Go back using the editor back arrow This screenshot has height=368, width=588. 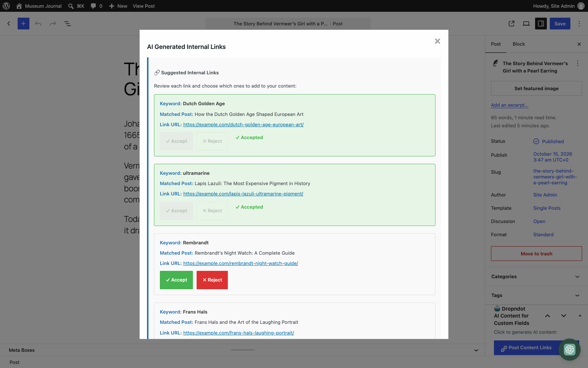[9, 24]
